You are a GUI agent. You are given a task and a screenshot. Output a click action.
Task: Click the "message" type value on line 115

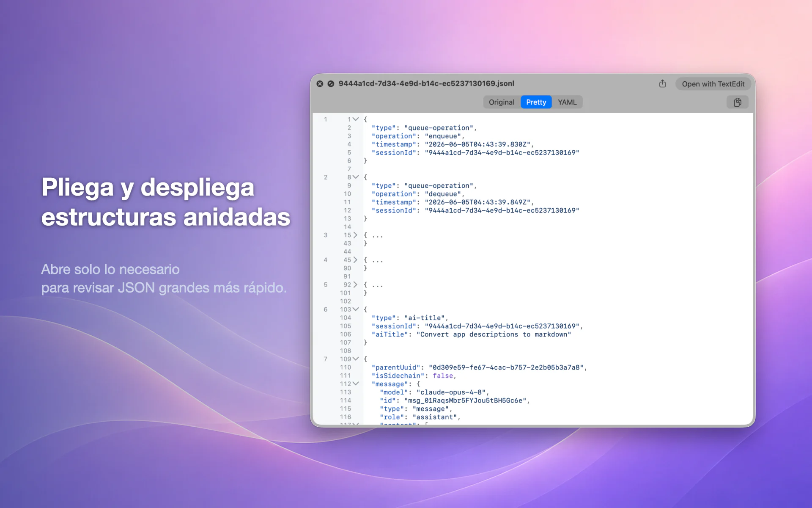[431, 409]
